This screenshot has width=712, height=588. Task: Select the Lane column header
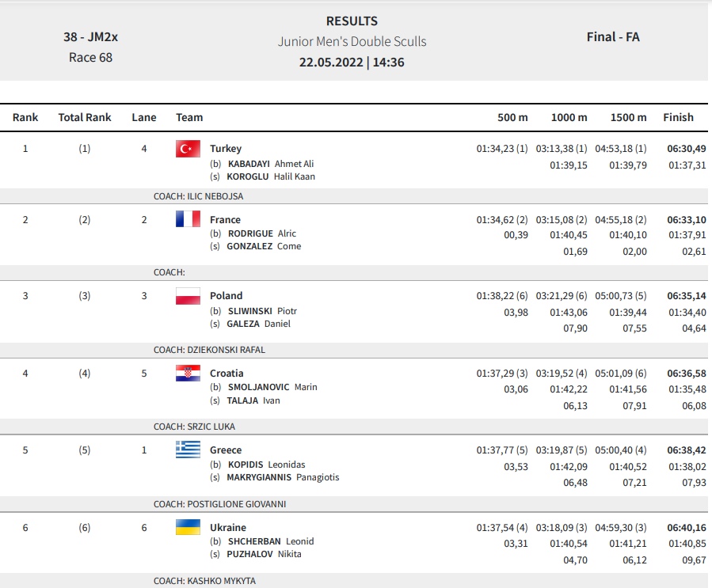(x=144, y=117)
